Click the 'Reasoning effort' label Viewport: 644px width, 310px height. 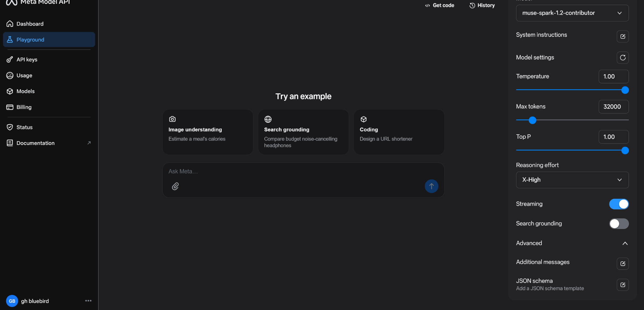(537, 165)
